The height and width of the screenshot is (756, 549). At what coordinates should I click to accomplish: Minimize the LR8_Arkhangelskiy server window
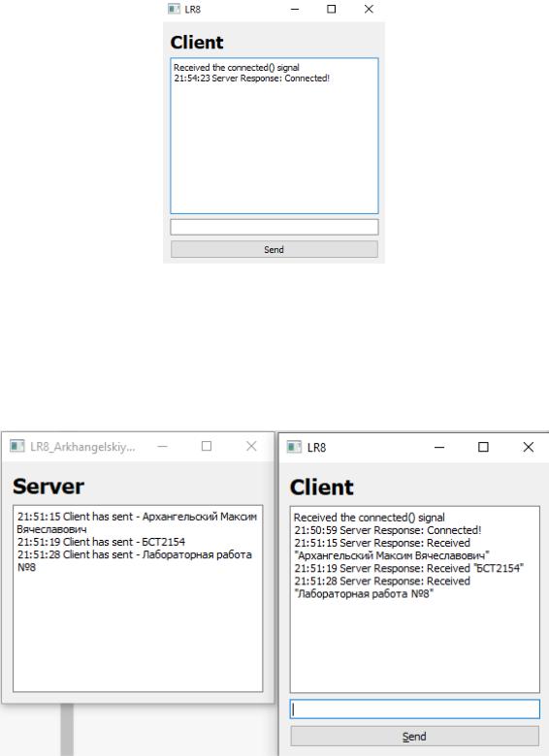click(163, 447)
